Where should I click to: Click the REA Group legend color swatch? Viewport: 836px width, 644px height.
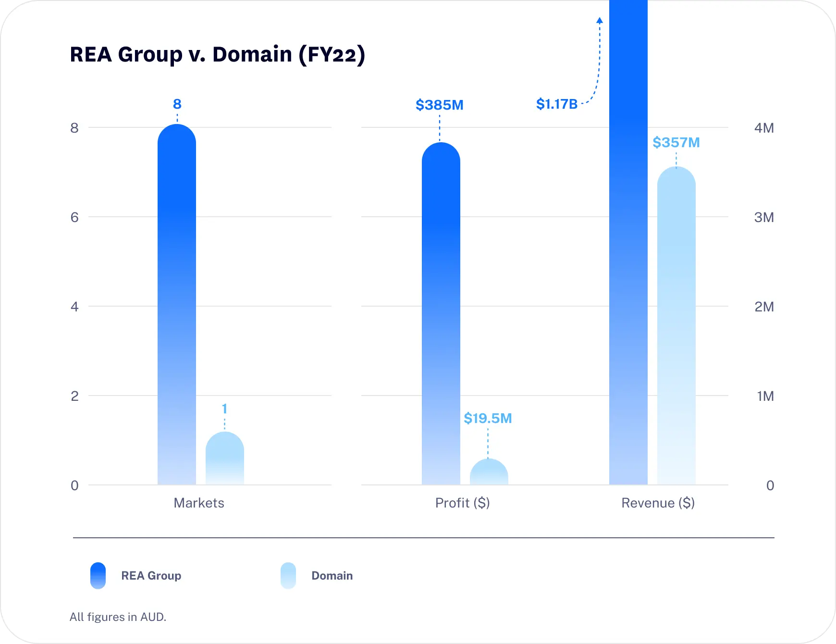pos(98,576)
